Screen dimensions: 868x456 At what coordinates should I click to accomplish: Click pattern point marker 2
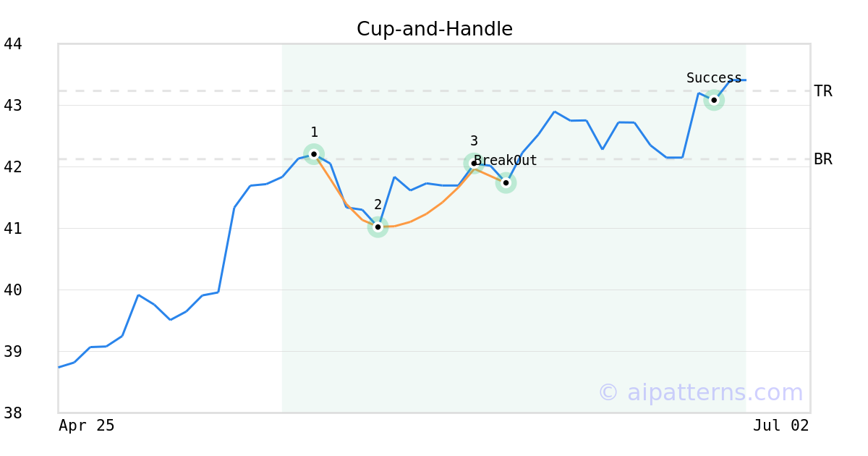[x=378, y=227]
